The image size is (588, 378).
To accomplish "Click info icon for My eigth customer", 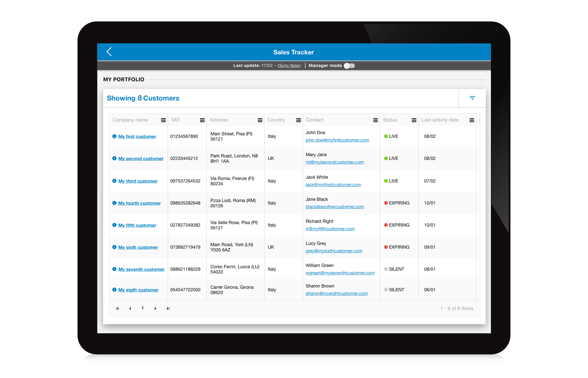I will click(114, 290).
